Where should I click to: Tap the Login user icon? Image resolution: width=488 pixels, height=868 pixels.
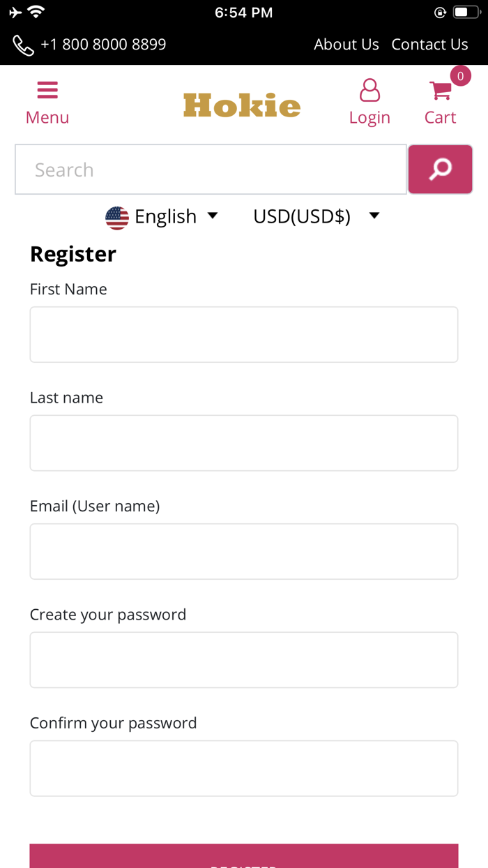coord(369,91)
